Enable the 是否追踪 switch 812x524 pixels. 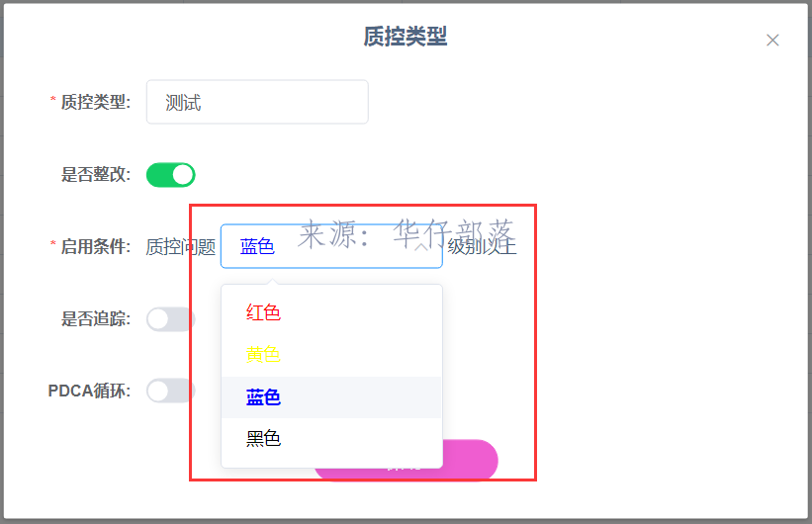pyautogui.click(x=170, y=319)
